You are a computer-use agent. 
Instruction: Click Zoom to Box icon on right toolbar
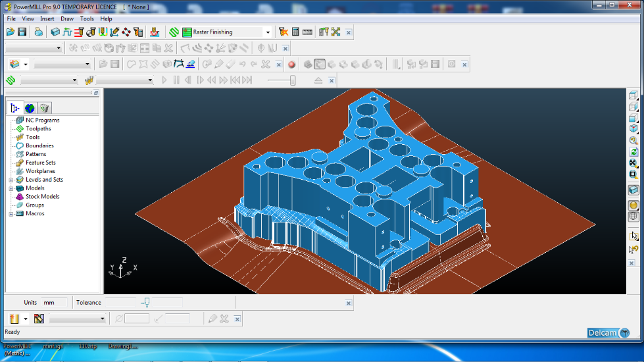(x=633, y=174)
